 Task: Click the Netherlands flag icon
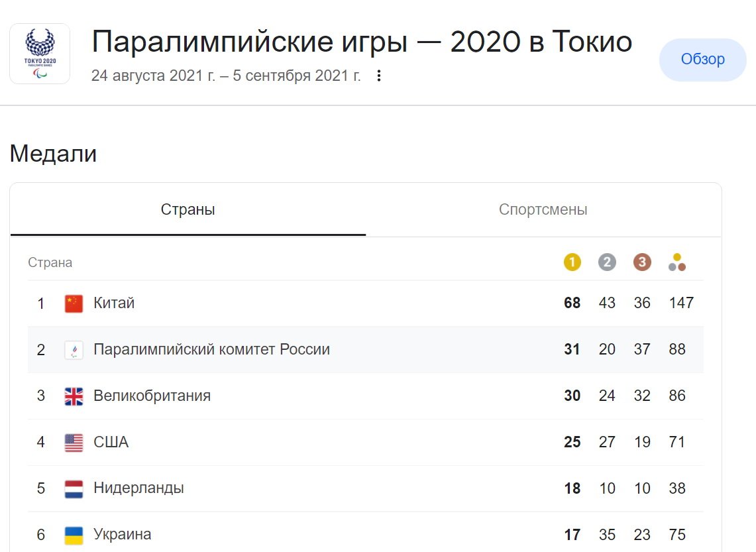coord(74,489)
